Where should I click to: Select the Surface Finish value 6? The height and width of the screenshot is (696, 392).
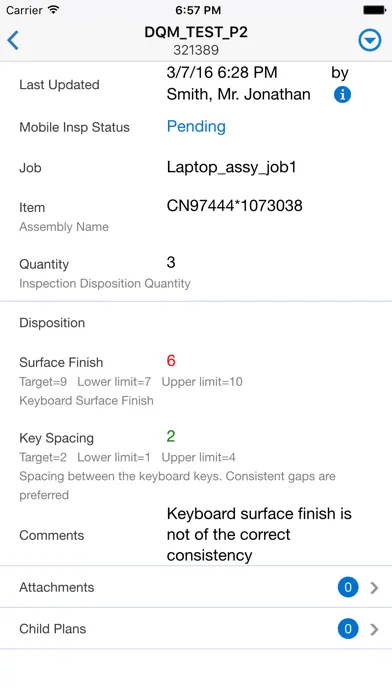[171, 361]
